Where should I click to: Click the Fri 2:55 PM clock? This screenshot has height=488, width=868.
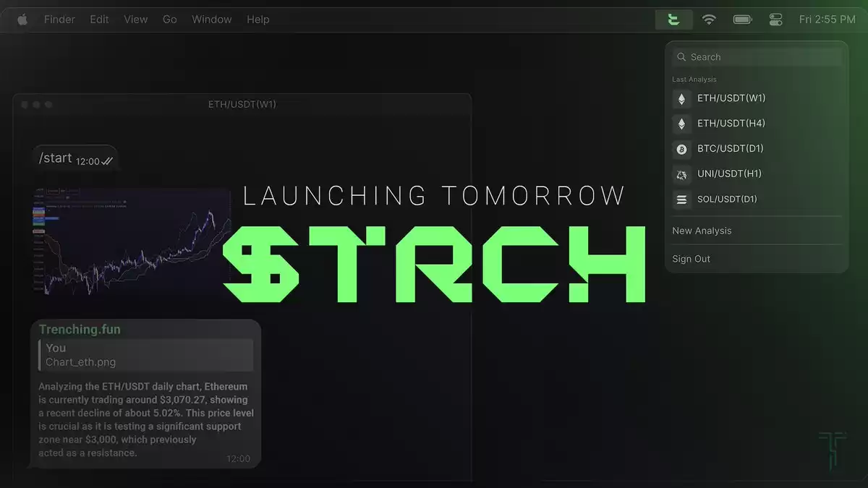827,20
